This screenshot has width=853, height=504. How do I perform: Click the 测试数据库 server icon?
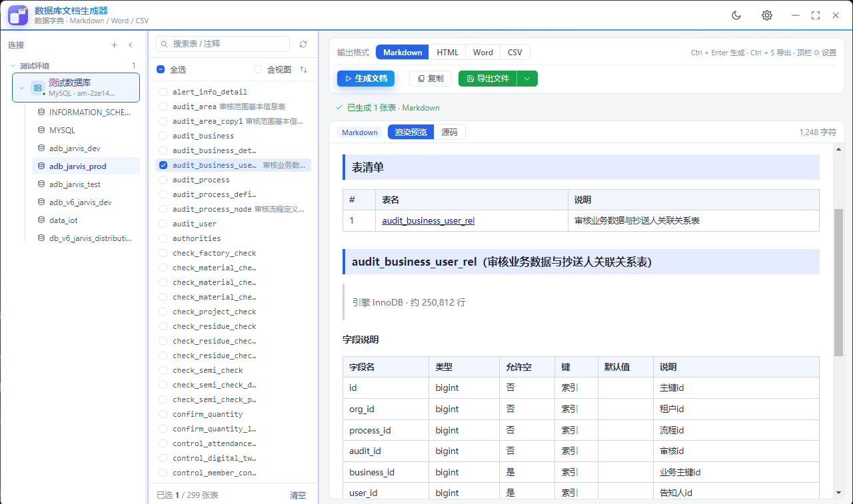click(38, 88)
